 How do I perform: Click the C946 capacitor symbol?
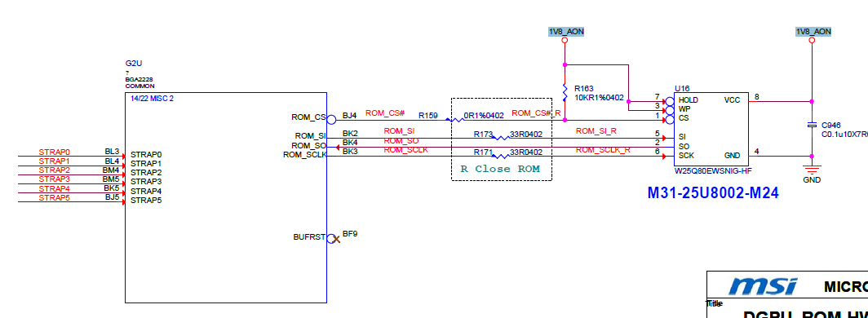tap(812, 126)
